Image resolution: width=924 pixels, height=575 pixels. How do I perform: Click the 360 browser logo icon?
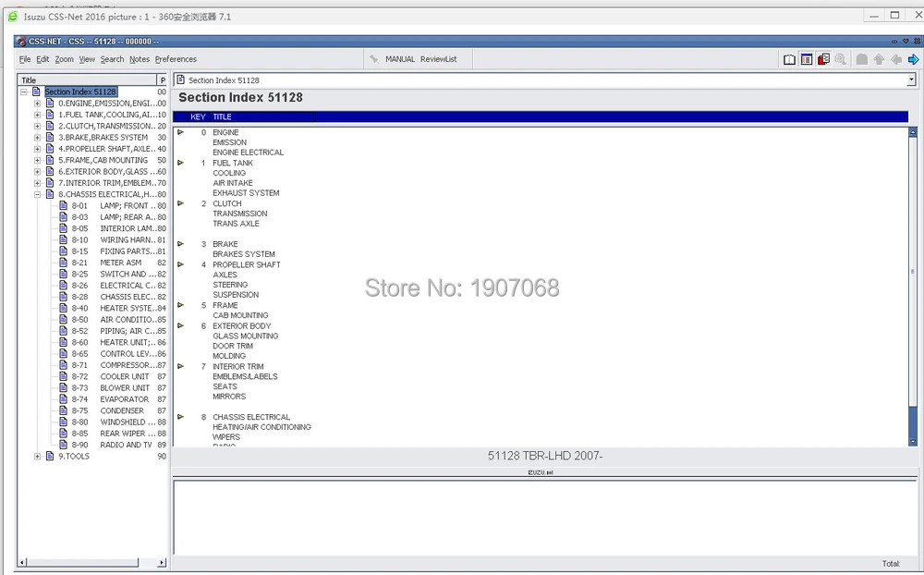coord(12,17)
